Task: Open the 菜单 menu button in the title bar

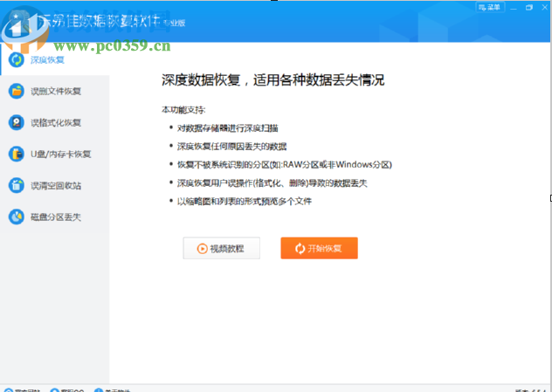Action: pos(490,7)
